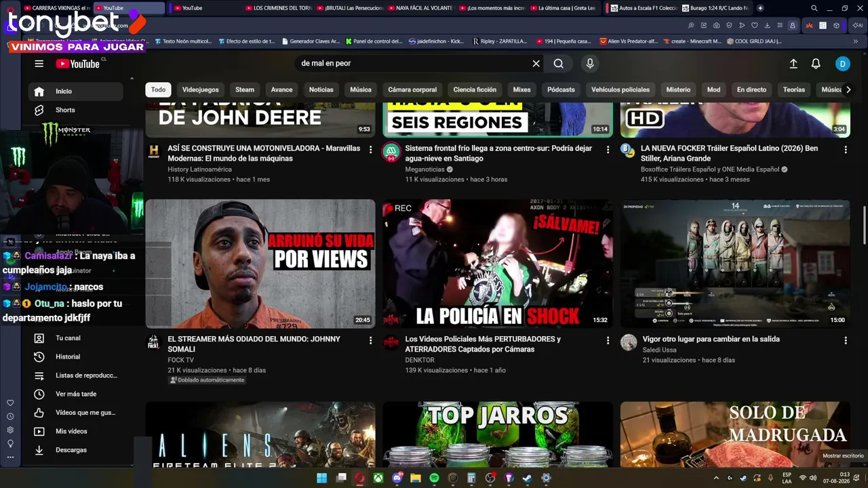868x488 pixels.
Task: Open the upload/create video button
Action: (x=793, y=64)
